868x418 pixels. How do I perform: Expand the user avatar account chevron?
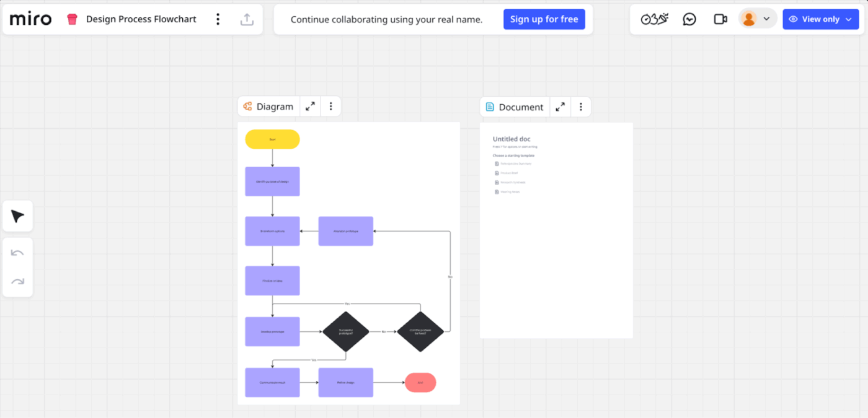[x=767, y=19]
